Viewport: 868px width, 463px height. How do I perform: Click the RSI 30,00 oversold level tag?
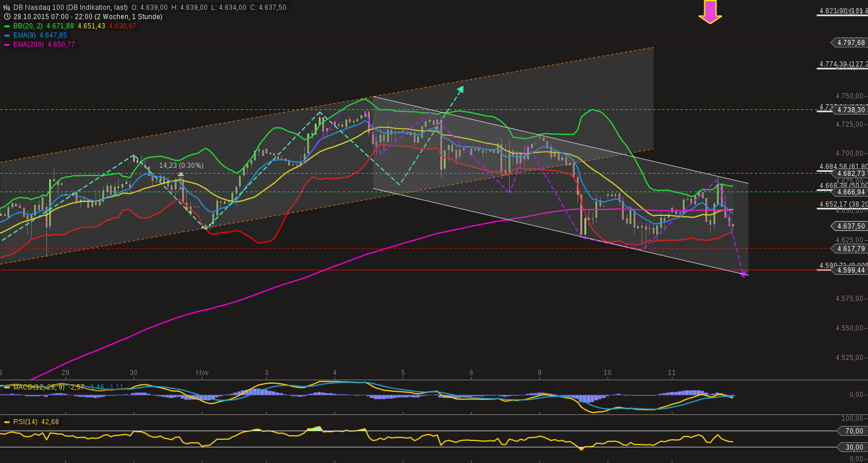click(852, 447)
